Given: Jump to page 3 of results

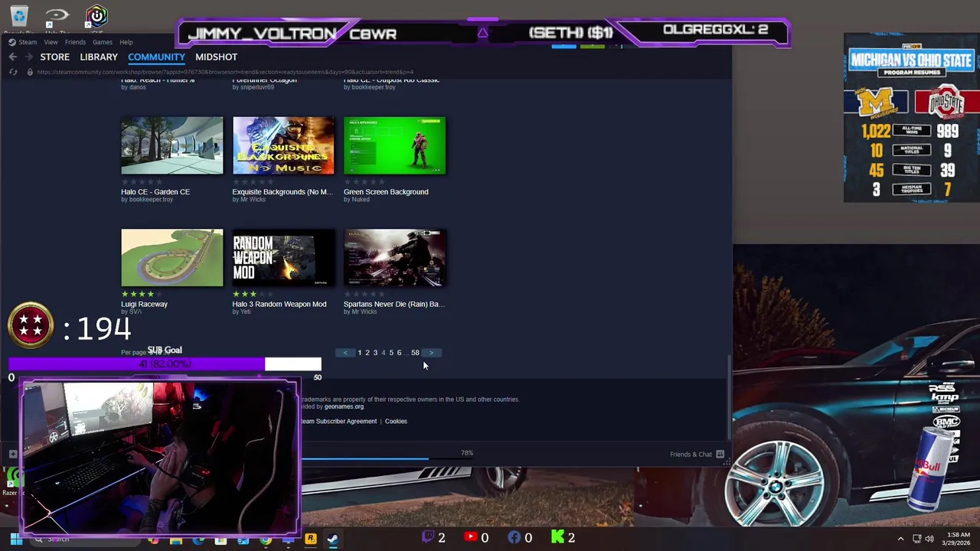Looking at the screenshot, I should (375, 353).
